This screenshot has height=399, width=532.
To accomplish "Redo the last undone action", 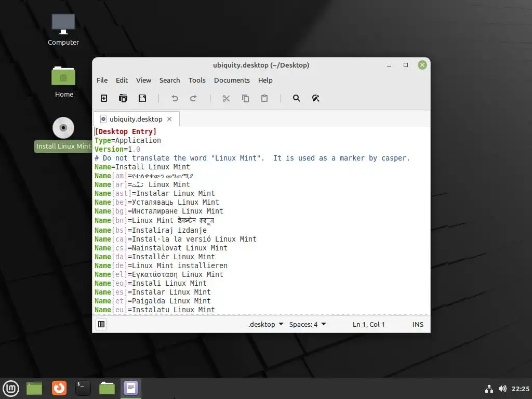I will (194, 98).
